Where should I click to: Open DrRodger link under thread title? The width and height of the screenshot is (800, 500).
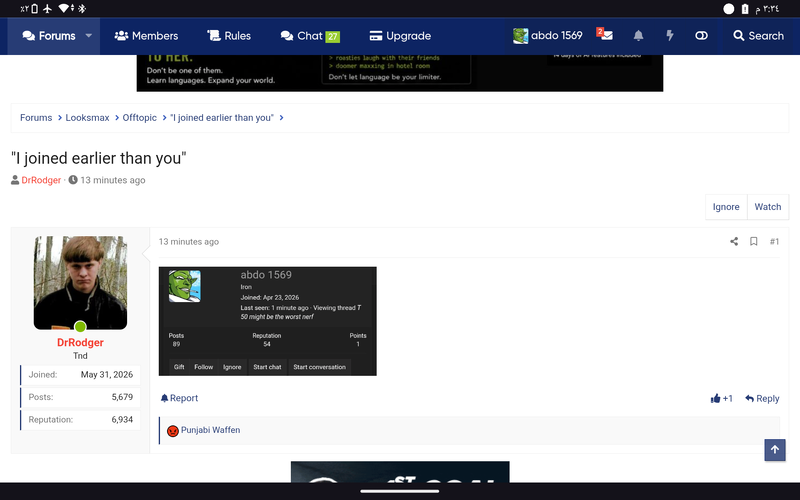tap(41, 180)
